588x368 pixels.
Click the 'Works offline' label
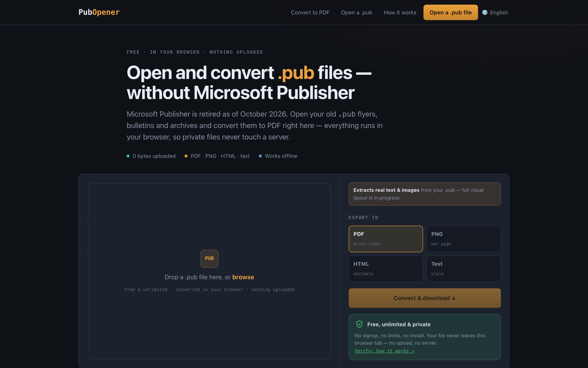pos(281,156)
